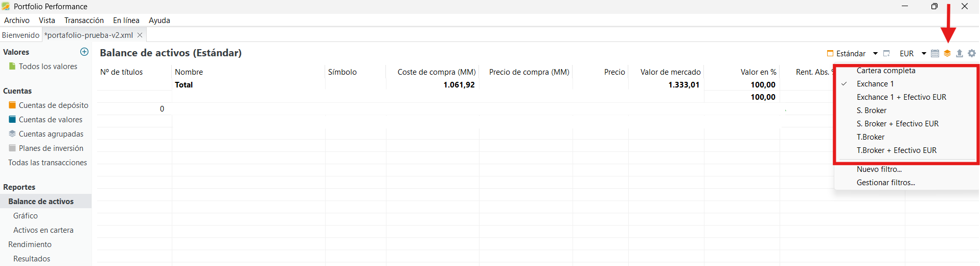Screen dimensions: 980x266
Task: Choose S. Broker + Efectivo EUR filter
Action: coord(897,124)
